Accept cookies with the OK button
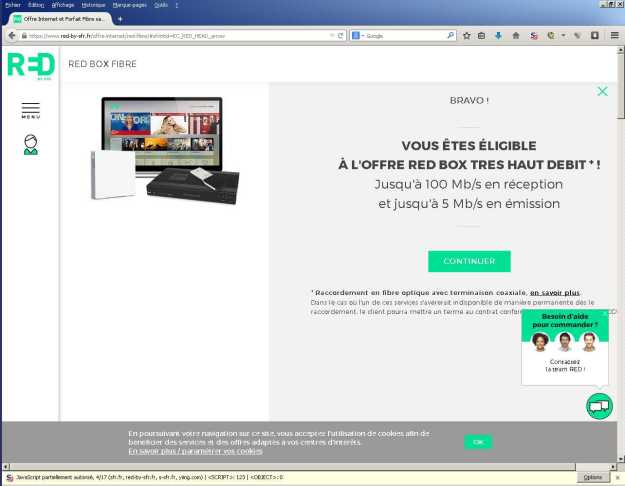The height and width of the screenshot is (486, 625). 478,442
